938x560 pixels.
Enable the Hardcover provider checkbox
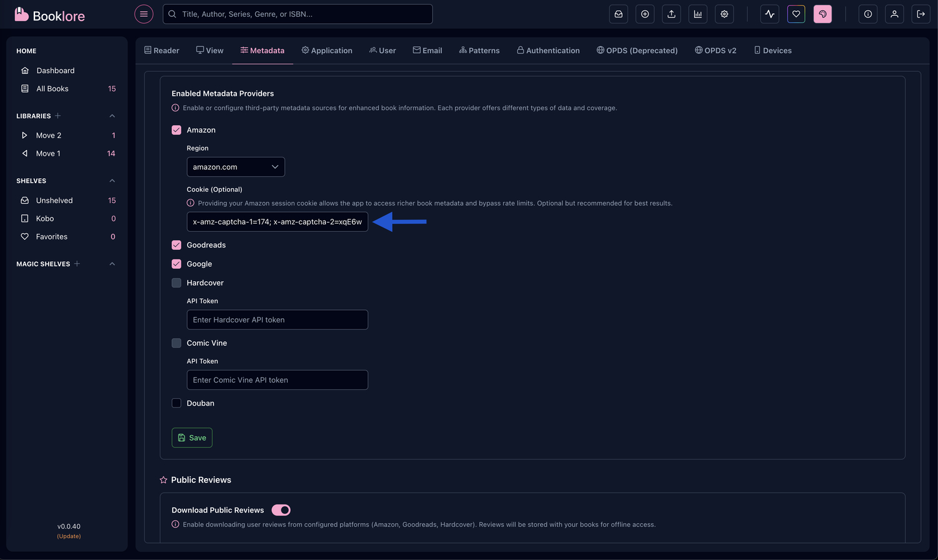[x=176, y=282]
